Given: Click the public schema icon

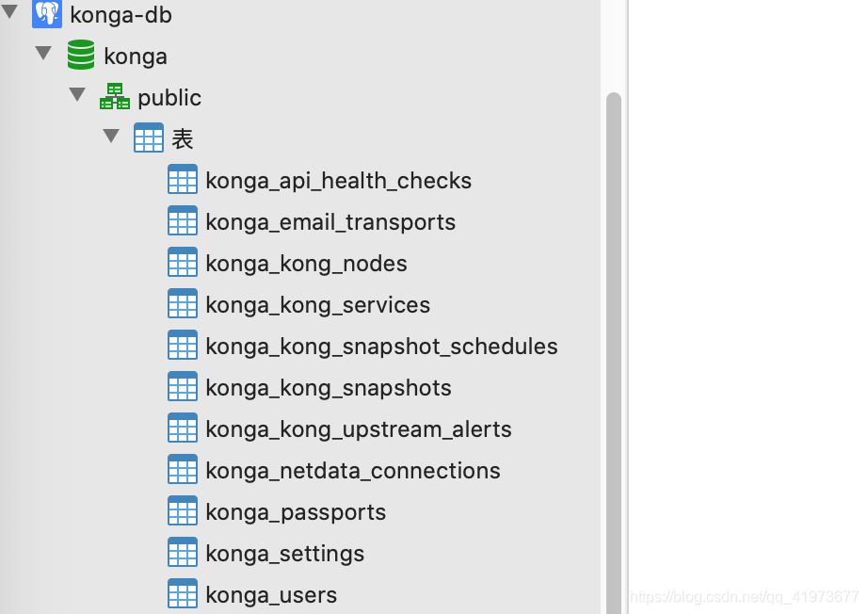Looking at the screenshot, I should (115, 96).
